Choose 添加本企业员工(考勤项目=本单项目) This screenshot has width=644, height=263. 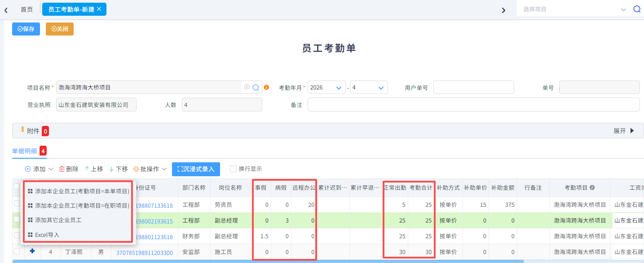(79, 191)
